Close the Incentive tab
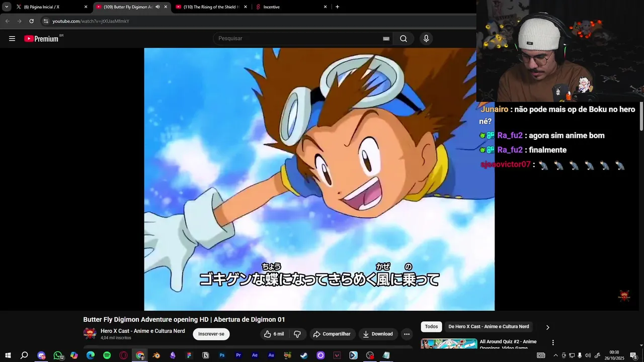Image resolution: width=644 pixels, height=362 pixels. (x=325, y=7)
